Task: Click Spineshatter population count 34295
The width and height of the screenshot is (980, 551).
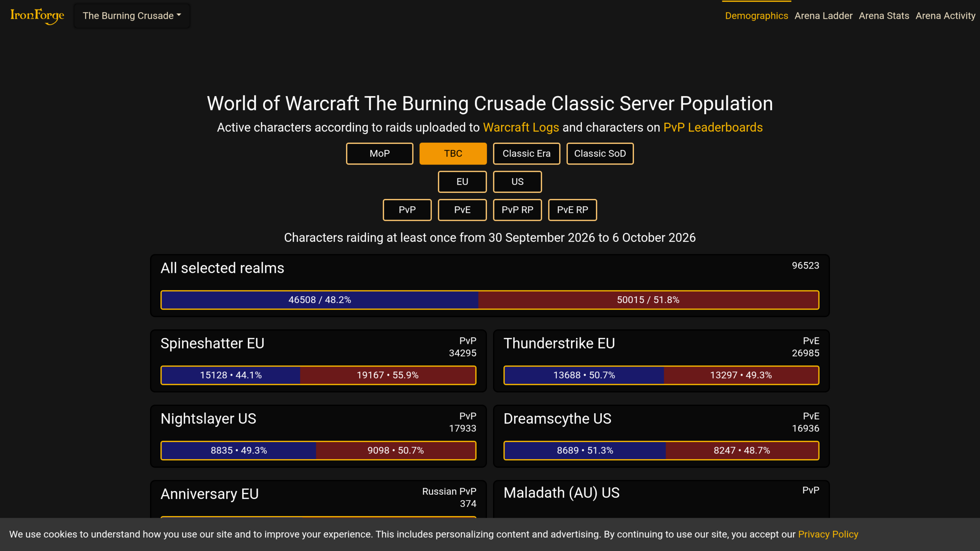Action: pos(462,353)
